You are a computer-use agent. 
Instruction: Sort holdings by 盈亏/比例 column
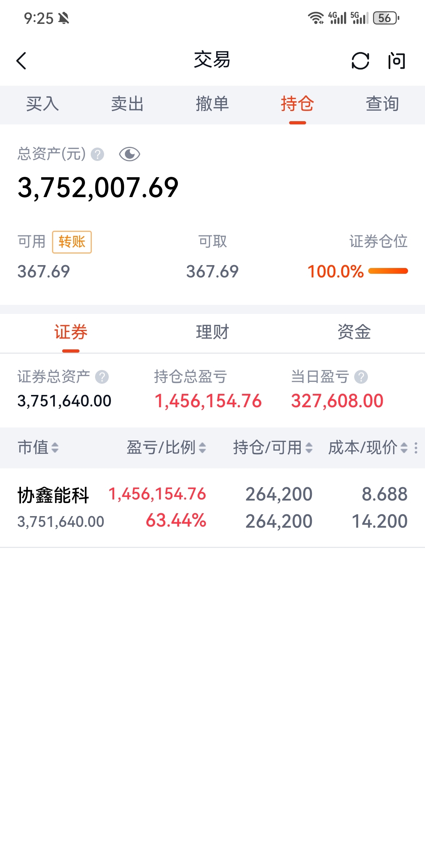tap(166, 447)
